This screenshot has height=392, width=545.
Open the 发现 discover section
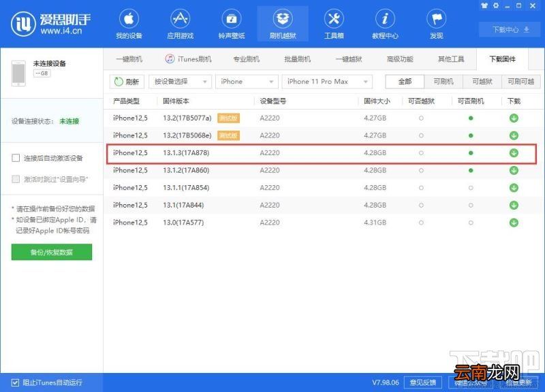click(436, 24)
